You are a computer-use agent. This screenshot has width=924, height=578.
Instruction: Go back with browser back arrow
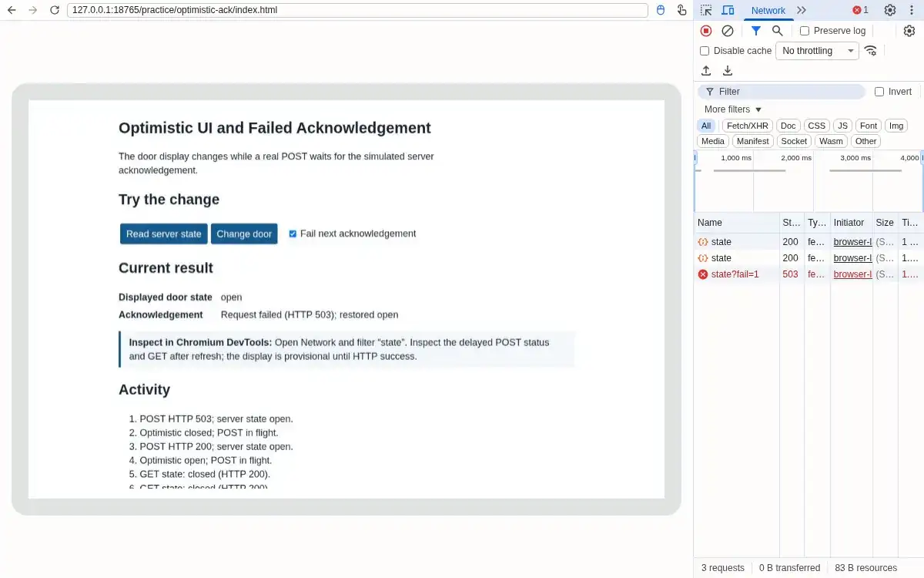tap(12, 10)
